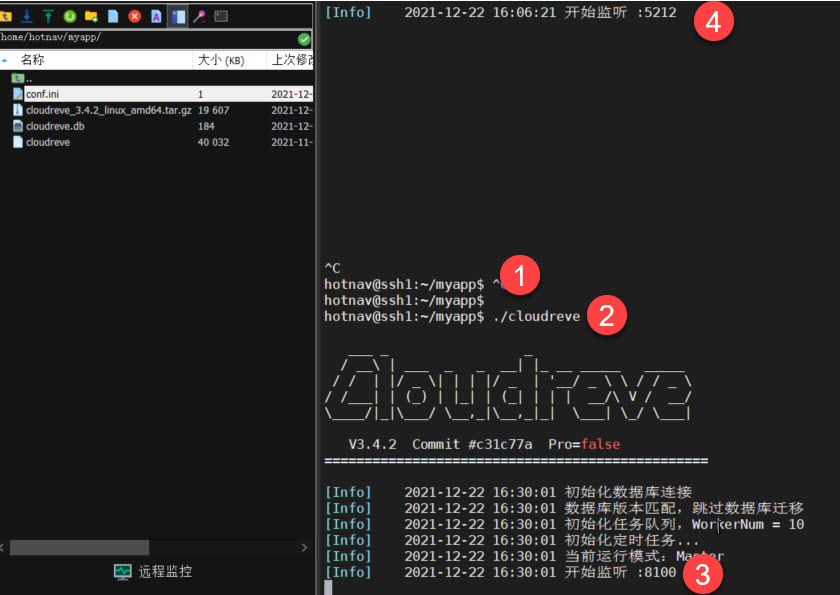
Task: Select the magic wand icon on the toolbar
Action: point(200,16)
